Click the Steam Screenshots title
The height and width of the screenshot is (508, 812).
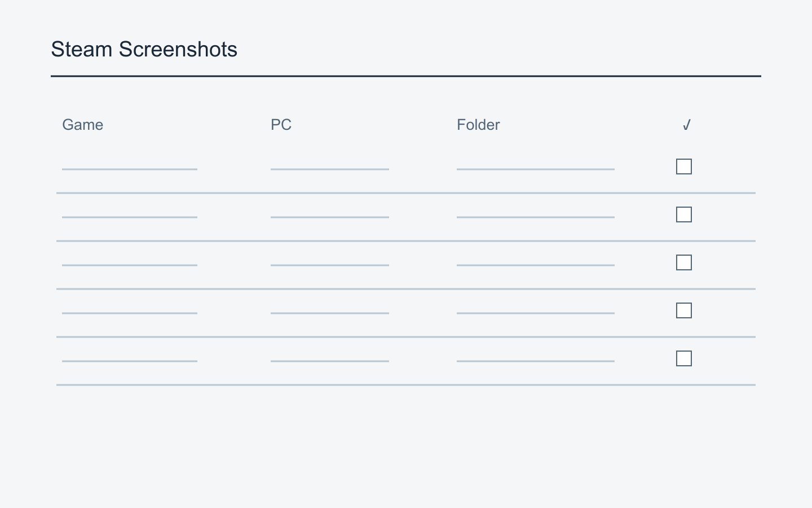point(144,50)
